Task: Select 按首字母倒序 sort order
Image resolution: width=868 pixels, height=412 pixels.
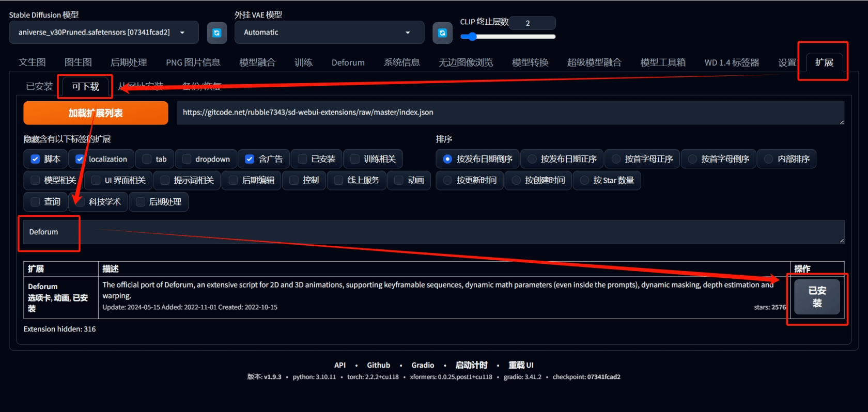Action: (692, 159)
